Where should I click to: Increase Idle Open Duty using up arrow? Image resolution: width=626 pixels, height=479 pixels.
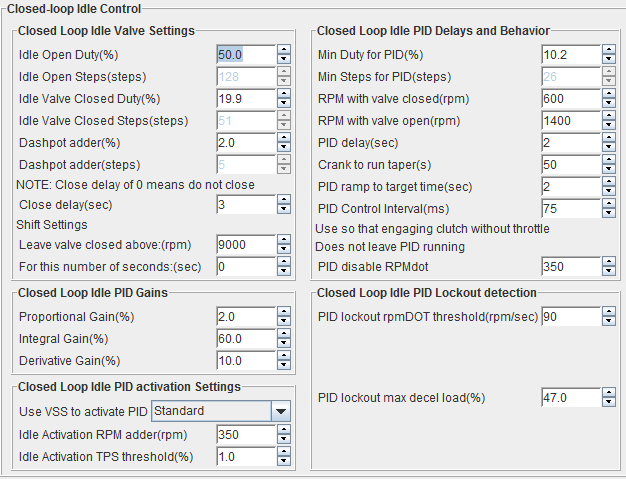pyautogui.click(x=283, y=50)
